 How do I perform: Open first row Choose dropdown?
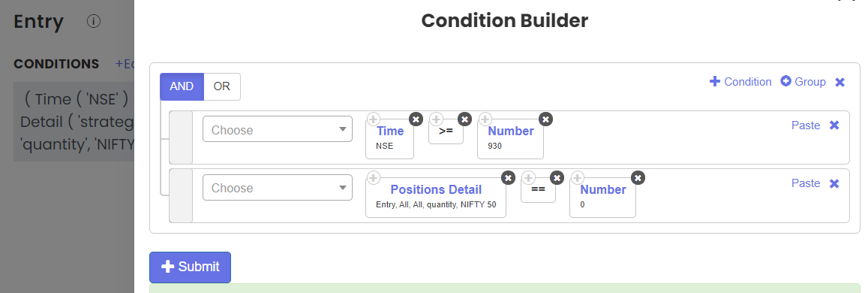(x=278, y=129)
